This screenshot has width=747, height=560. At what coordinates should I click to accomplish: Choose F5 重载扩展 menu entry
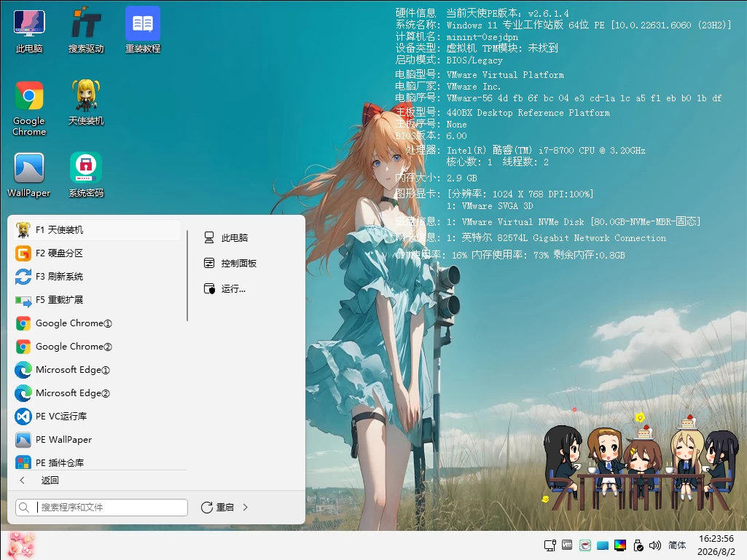click(x=97, y=300)
